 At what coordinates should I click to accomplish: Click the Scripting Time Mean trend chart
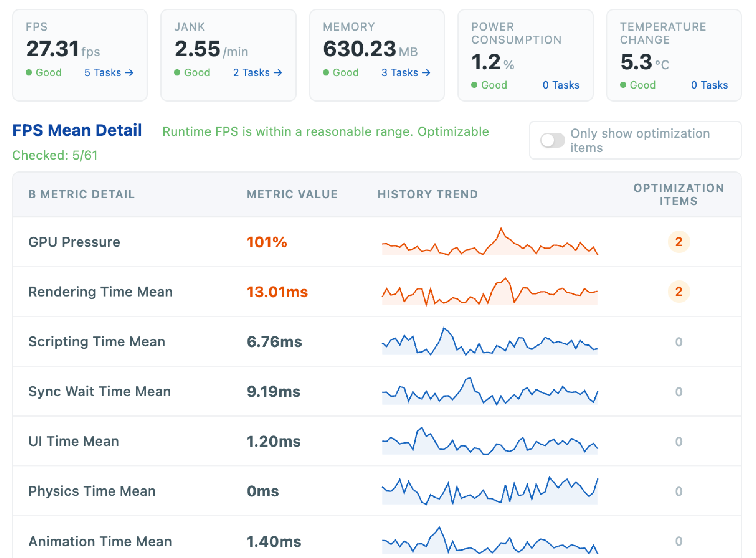point(490,341)
